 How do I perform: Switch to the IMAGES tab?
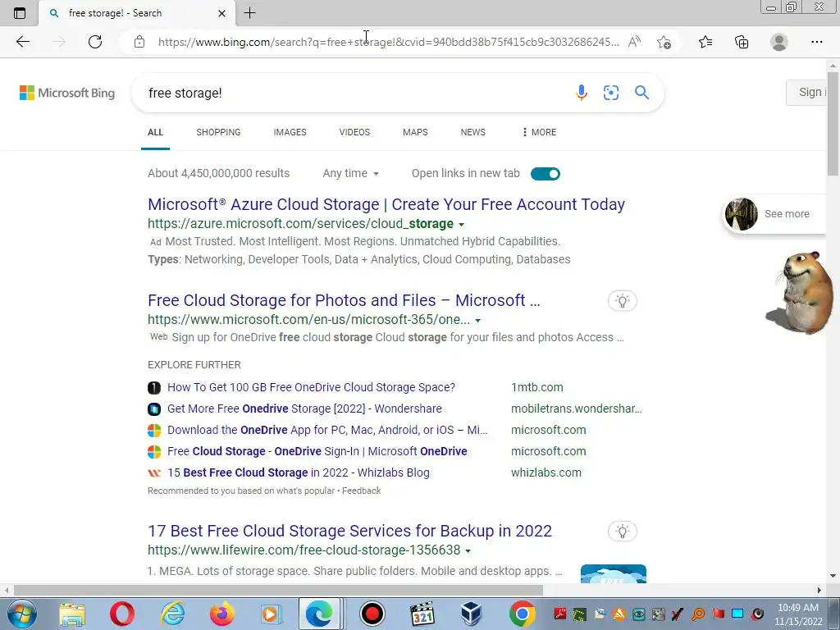290,132
